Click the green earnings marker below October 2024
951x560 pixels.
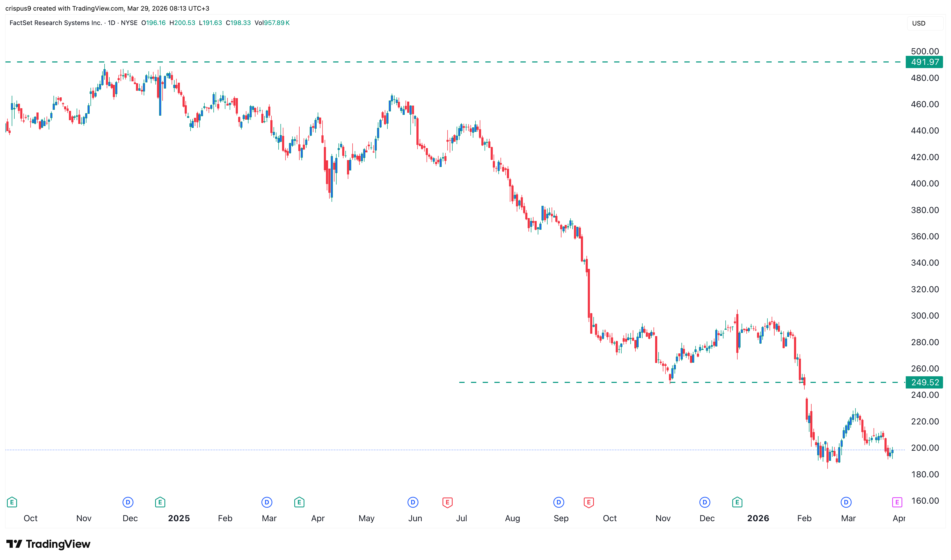[x=13, y=502]
